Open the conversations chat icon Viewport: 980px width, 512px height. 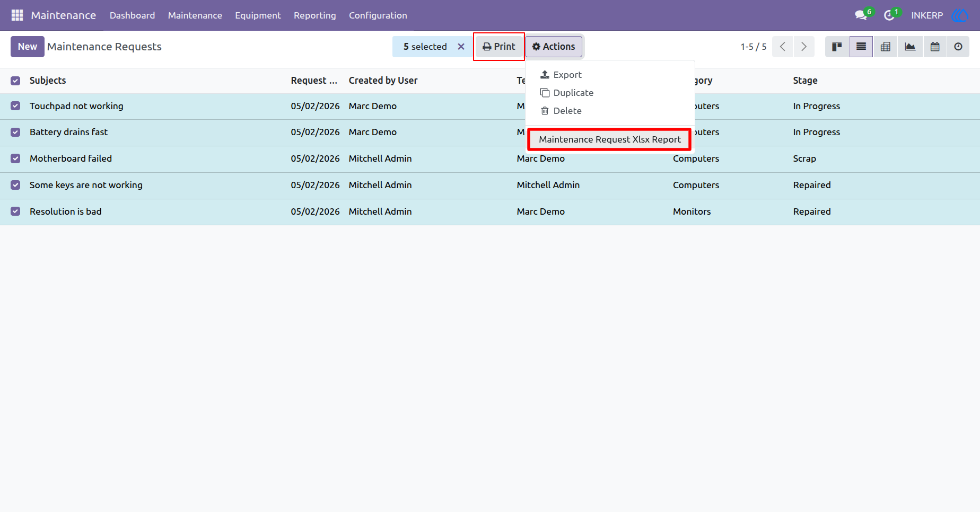[x=861, y=15]
